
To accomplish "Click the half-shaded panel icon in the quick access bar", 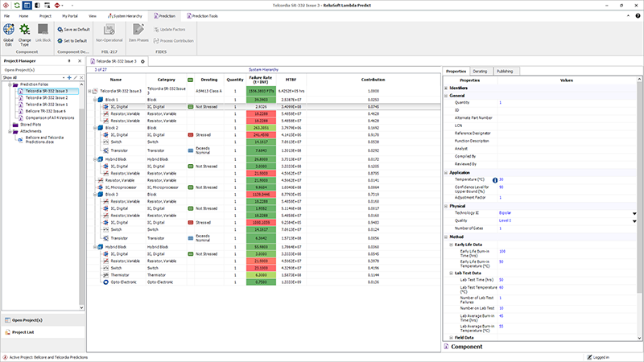I will point(37,6).
